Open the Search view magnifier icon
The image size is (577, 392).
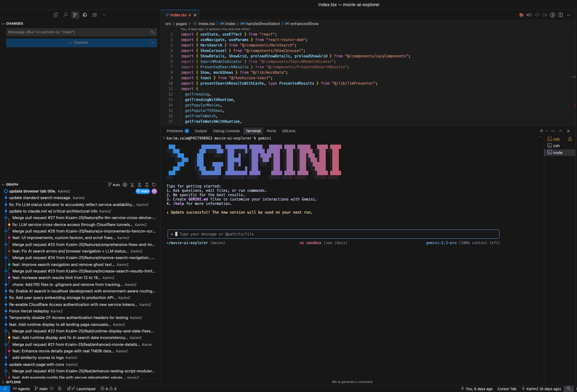point(65,15)
